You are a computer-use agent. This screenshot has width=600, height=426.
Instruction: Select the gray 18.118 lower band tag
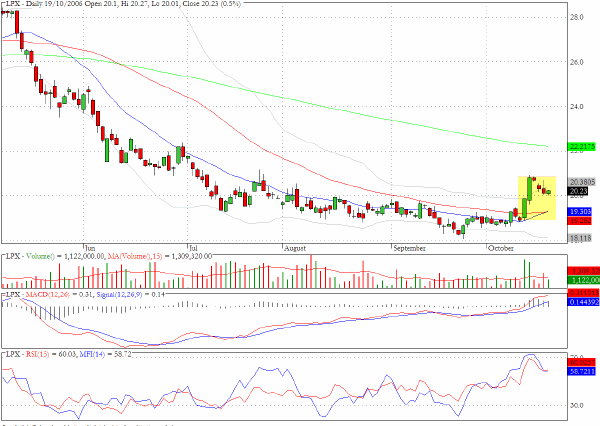(580, 238)
